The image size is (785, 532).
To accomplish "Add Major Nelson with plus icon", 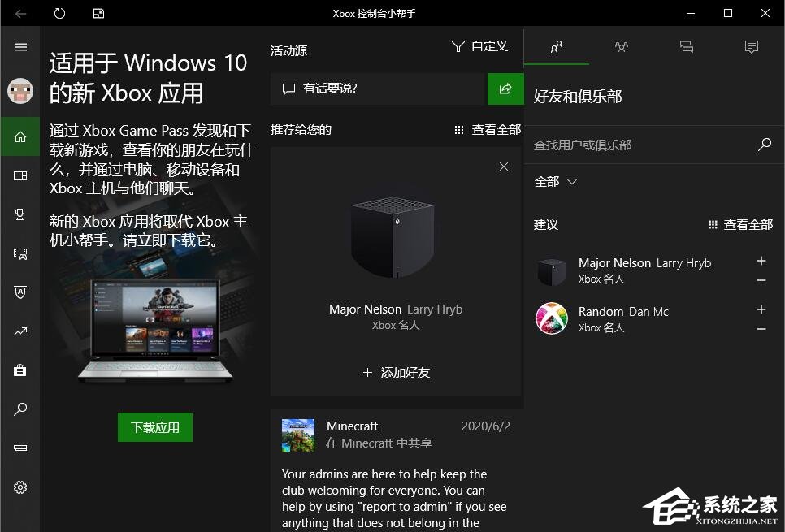I will coord(761,261).
